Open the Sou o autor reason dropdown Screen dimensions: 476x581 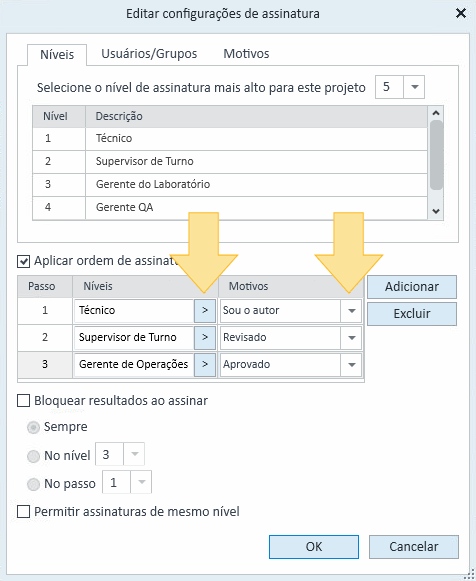352,311
